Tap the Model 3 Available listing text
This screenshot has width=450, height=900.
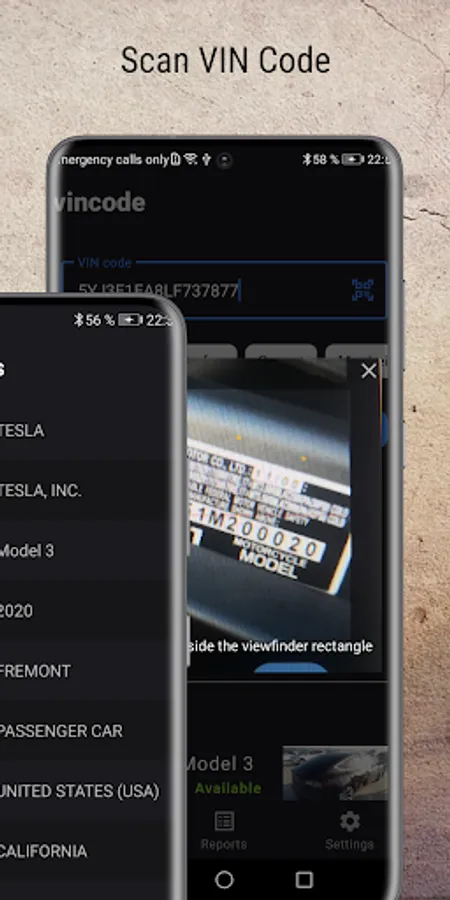point(223,775)
